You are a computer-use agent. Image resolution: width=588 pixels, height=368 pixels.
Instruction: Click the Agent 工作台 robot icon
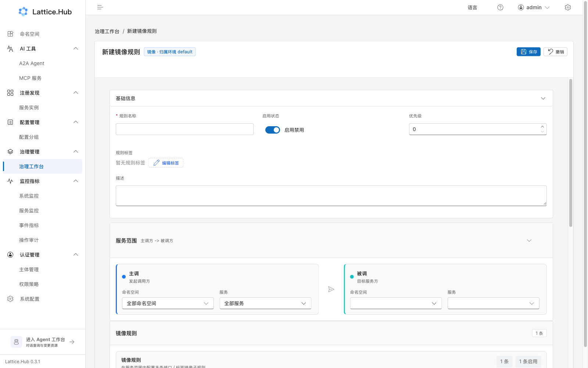pyautogui.click(x=16, y=342)
